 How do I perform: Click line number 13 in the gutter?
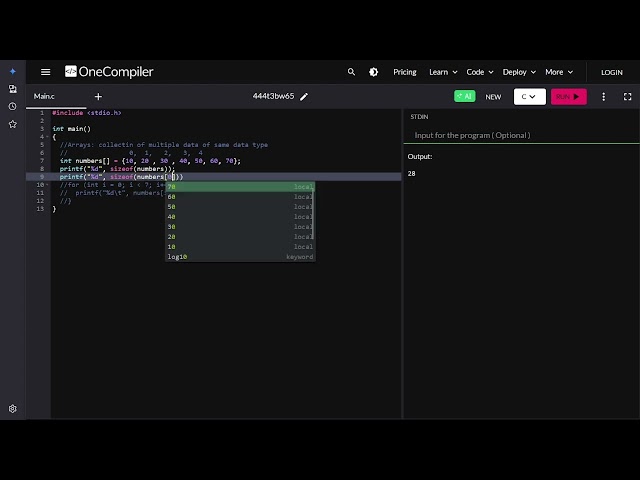(x=40, y=209)
